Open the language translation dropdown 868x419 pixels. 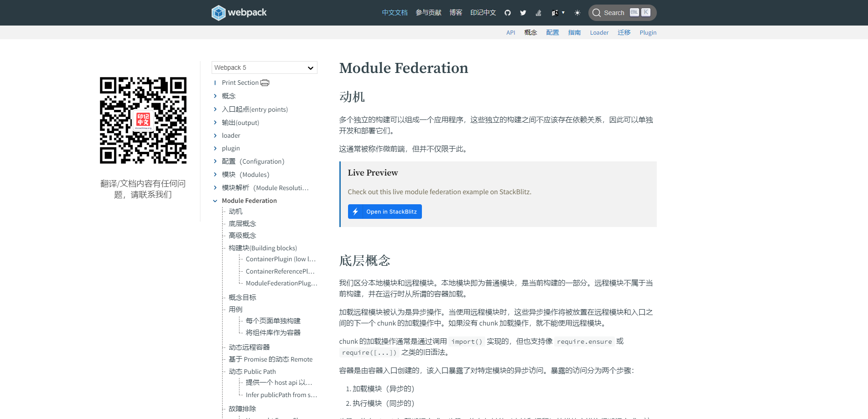(x=558, y=13)
